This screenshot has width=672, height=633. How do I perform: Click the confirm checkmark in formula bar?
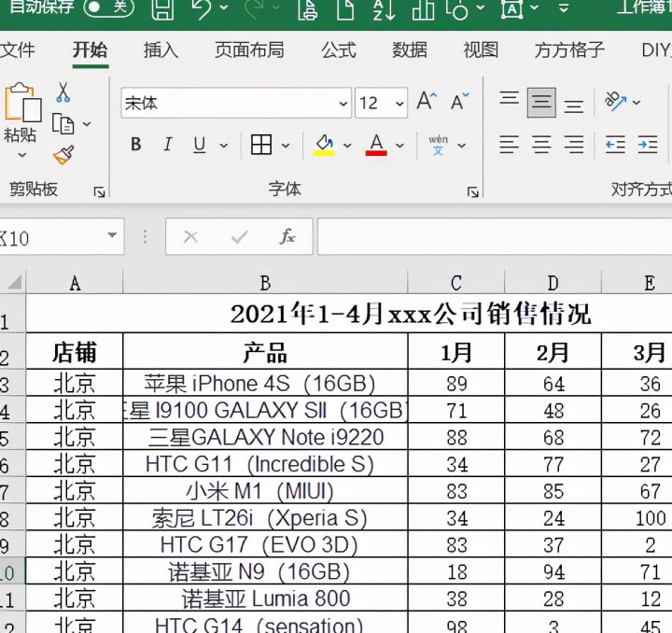(x=240, y=236)
